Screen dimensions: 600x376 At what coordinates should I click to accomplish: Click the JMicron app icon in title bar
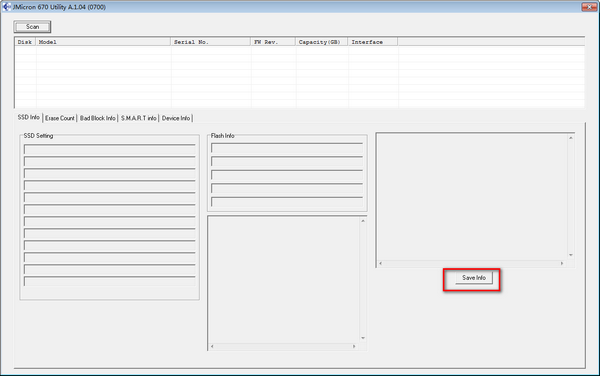pos(6,7)
